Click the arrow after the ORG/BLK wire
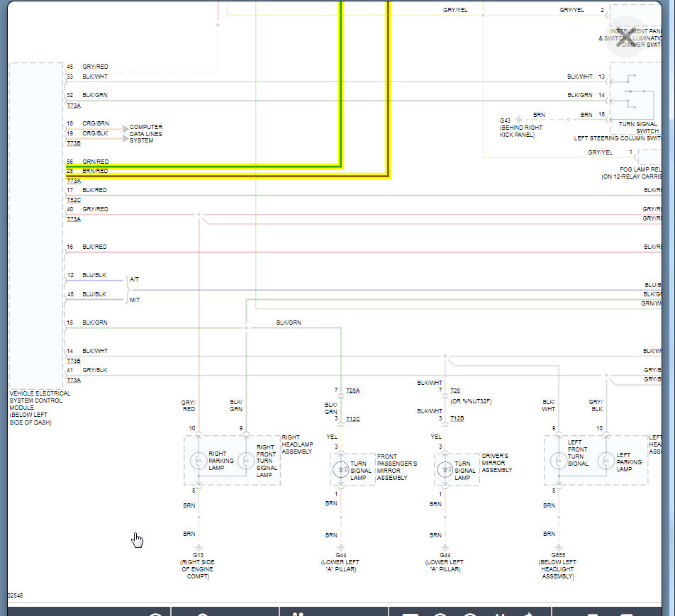Viewport: 675px width, 616px height. [x=125, y=139]
